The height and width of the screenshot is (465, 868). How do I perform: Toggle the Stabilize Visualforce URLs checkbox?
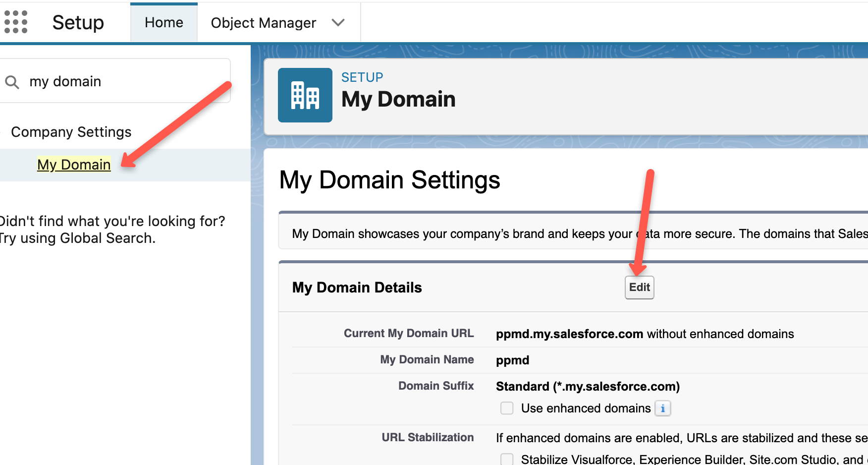[x=507, y=459]
